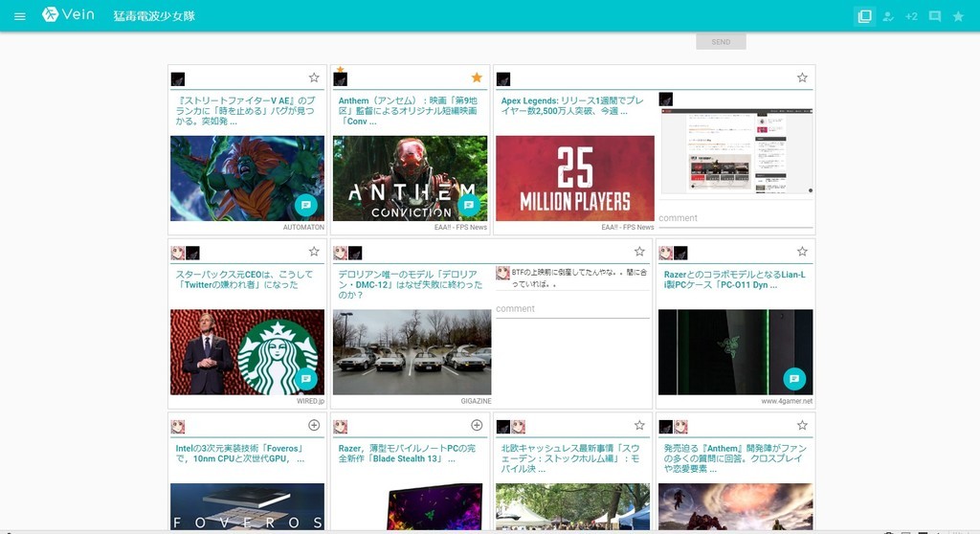This screenshot has height=534, width=980.
Task: Open the Stockholm cashless article title
Action: (x=570, y=458)
